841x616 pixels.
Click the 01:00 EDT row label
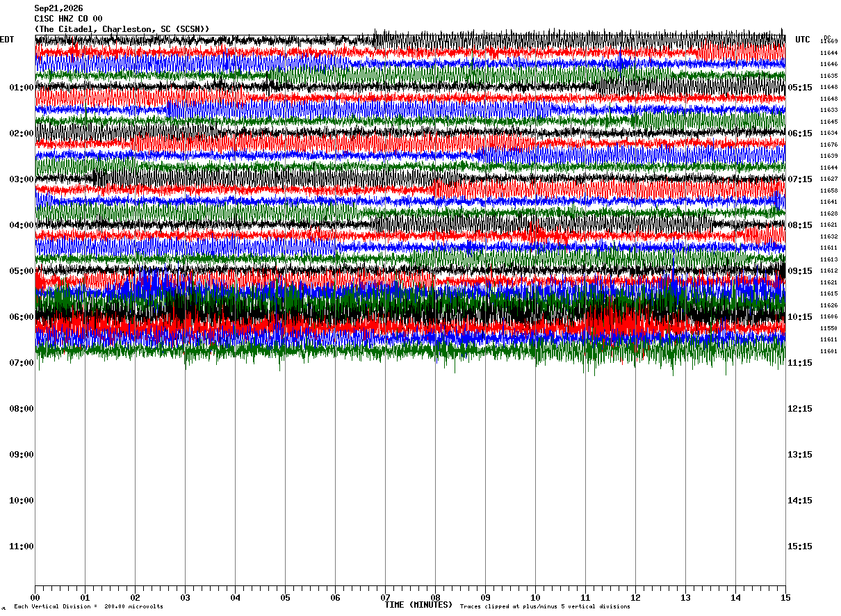(x=22, y=88)
